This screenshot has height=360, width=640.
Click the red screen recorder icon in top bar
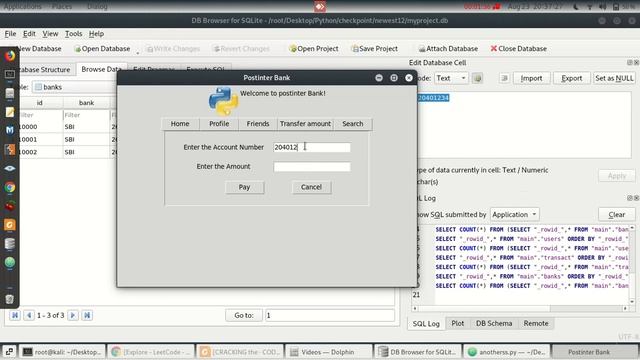[320, 7]
